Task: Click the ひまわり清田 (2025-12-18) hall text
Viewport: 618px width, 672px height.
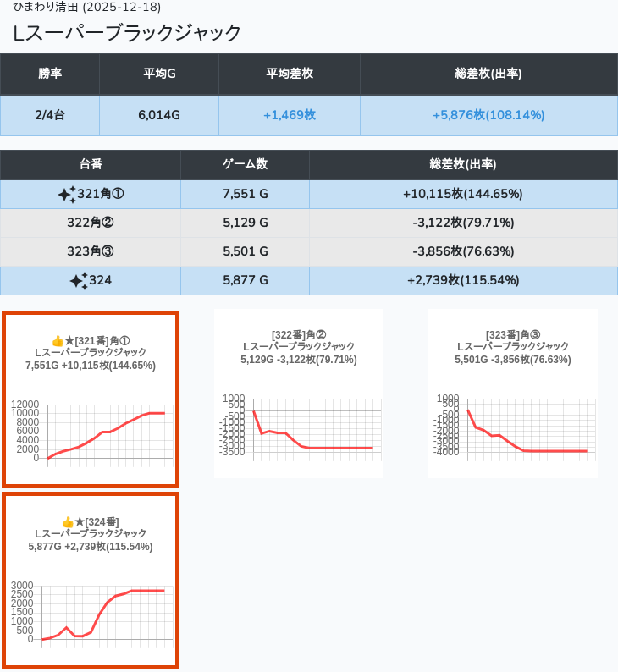Action: (87, 8)
